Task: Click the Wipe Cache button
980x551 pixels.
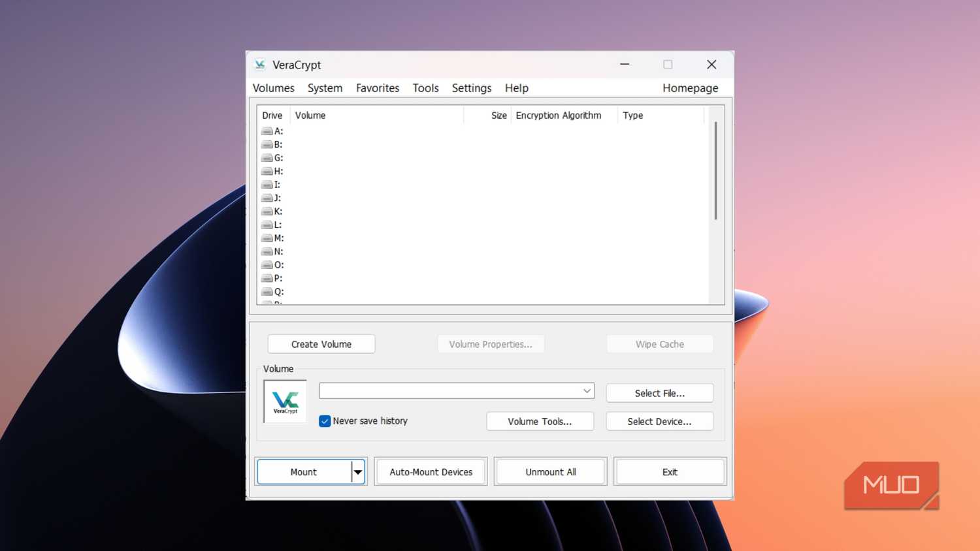Action: (660, 344)
